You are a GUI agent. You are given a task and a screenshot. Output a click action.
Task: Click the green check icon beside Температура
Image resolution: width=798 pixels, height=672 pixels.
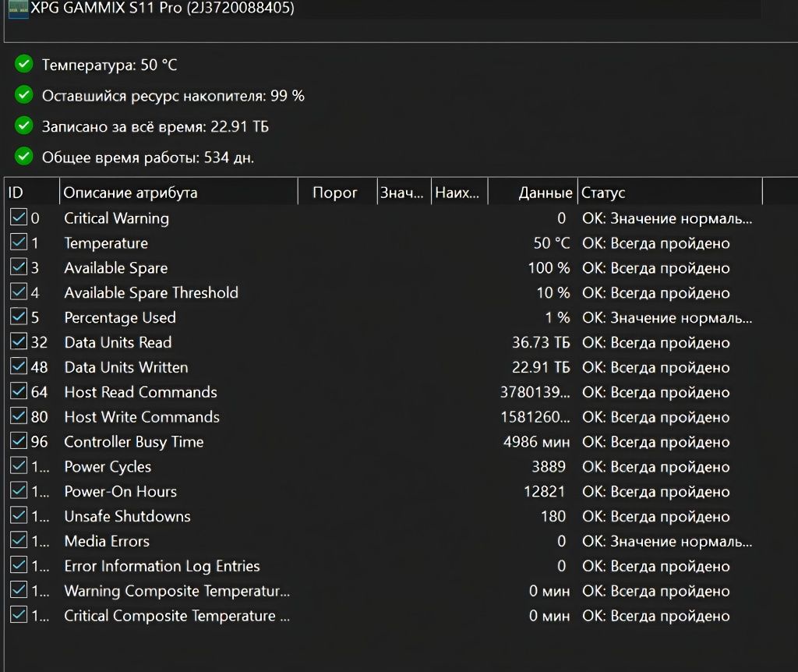tap(24, 64)
